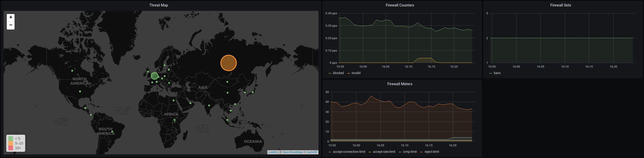Toggle the reject-limit series in Firewall Meters
The height and width of the screenshot is (158, 644).
click(431, 152)
